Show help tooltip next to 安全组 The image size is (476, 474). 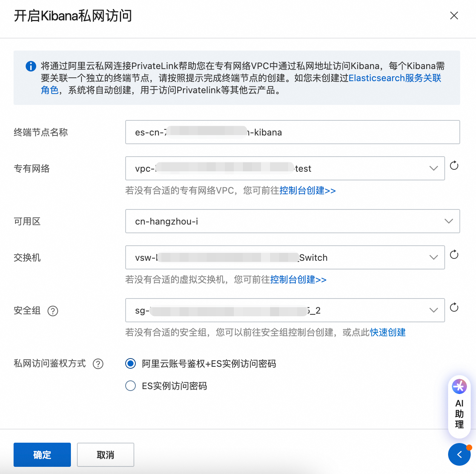(53, 311)
